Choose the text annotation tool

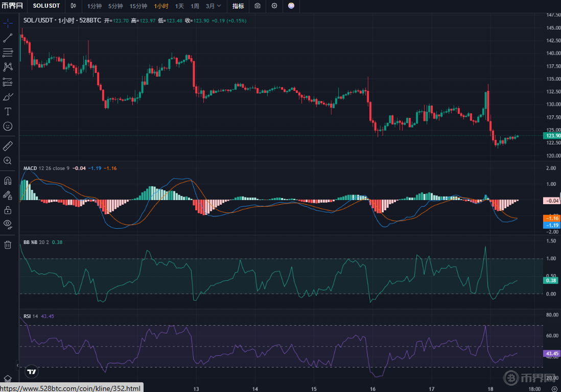click(8, 111)
